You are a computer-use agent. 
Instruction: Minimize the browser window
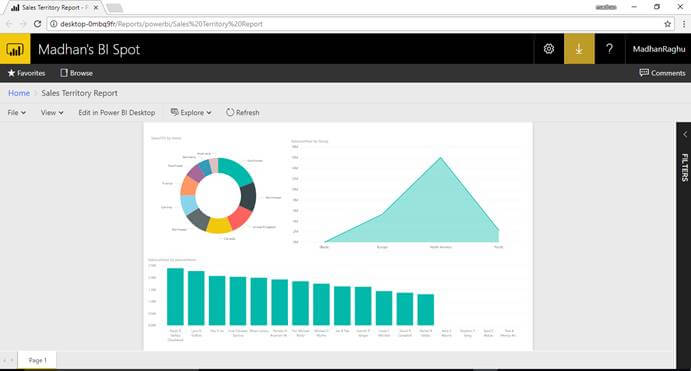634,7
